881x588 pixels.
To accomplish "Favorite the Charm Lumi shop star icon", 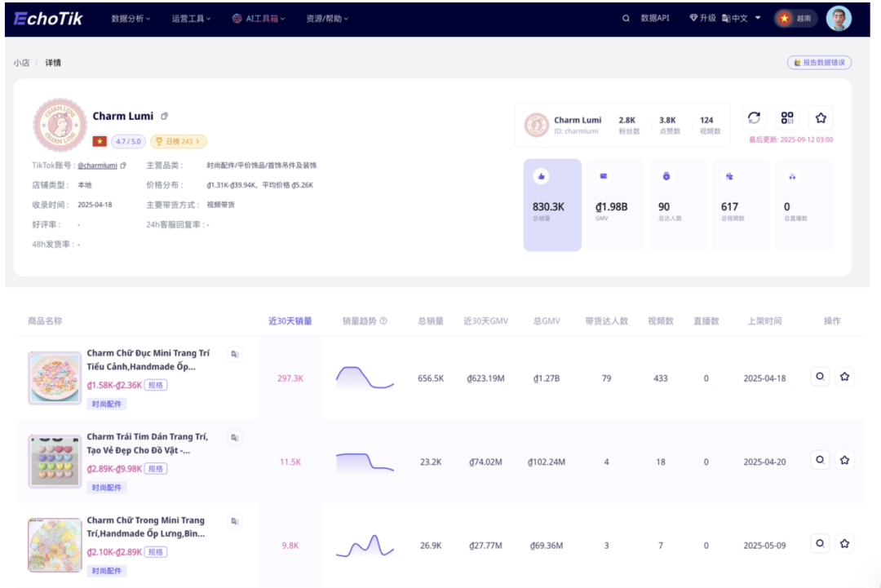I will click(x=821, y=118).
